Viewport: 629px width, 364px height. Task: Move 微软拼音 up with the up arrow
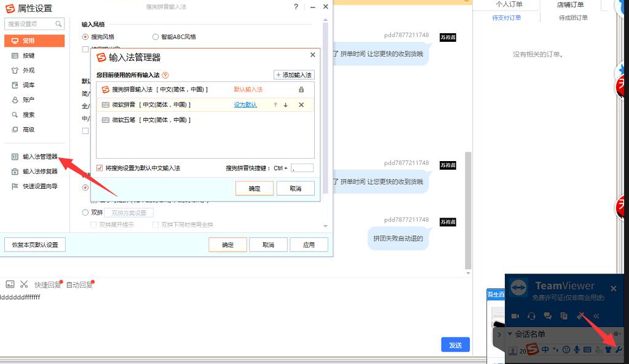(x=275, y=105)
